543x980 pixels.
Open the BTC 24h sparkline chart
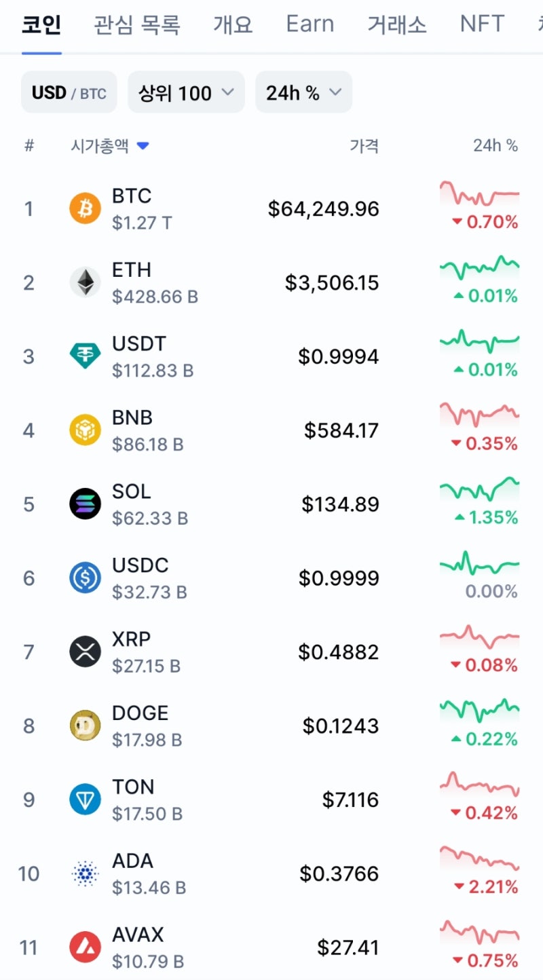tap(479, 195)
